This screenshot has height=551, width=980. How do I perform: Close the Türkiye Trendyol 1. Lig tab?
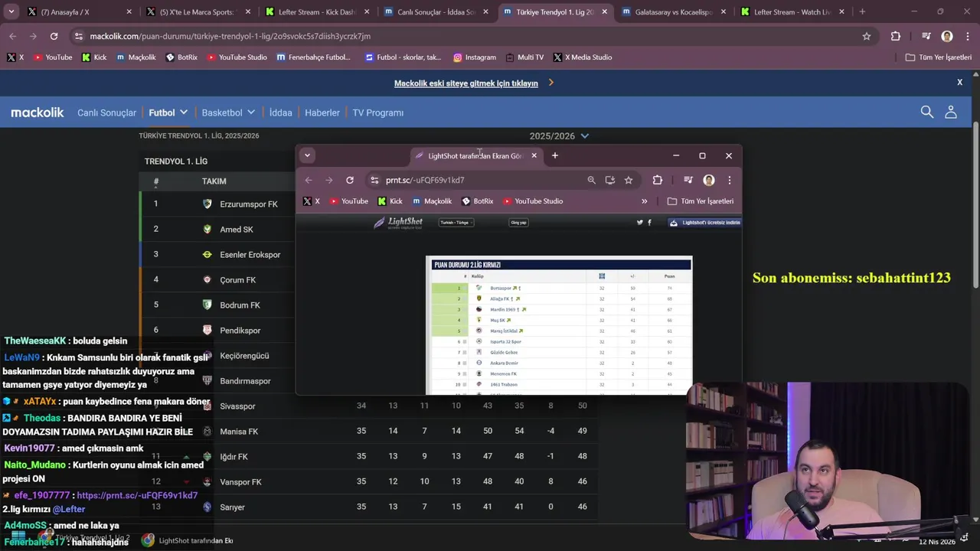(x=605, y=11)
